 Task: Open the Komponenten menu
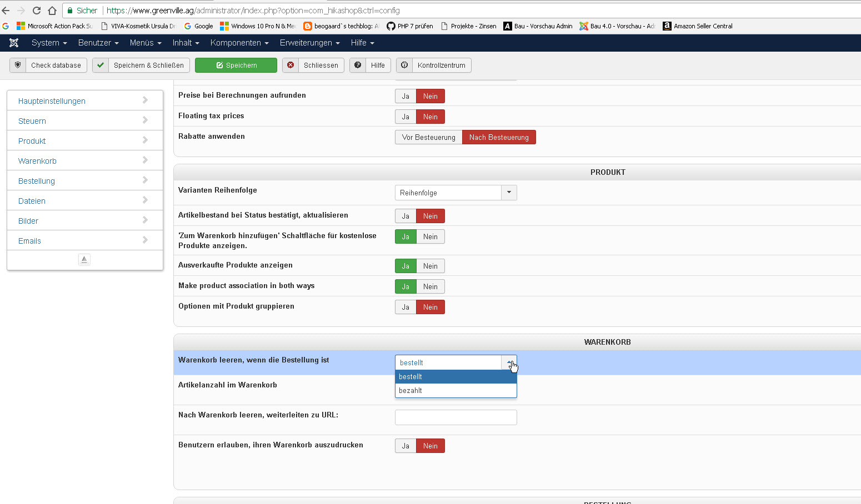tap(239, 43)
